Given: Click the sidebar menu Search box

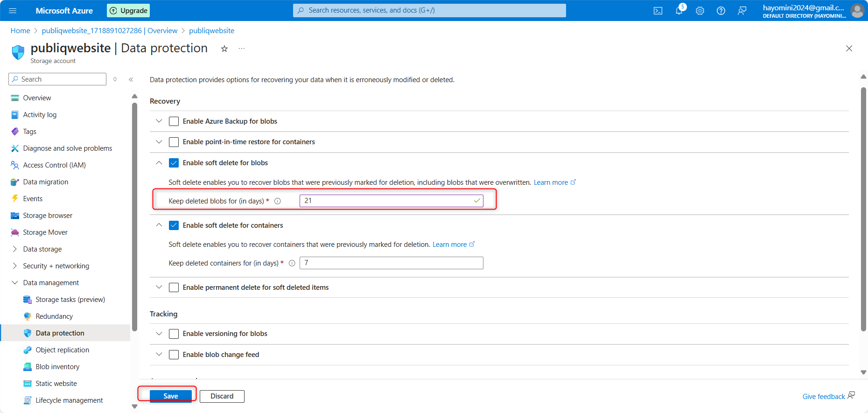Looking at the screenshot, I should (57, 79).
